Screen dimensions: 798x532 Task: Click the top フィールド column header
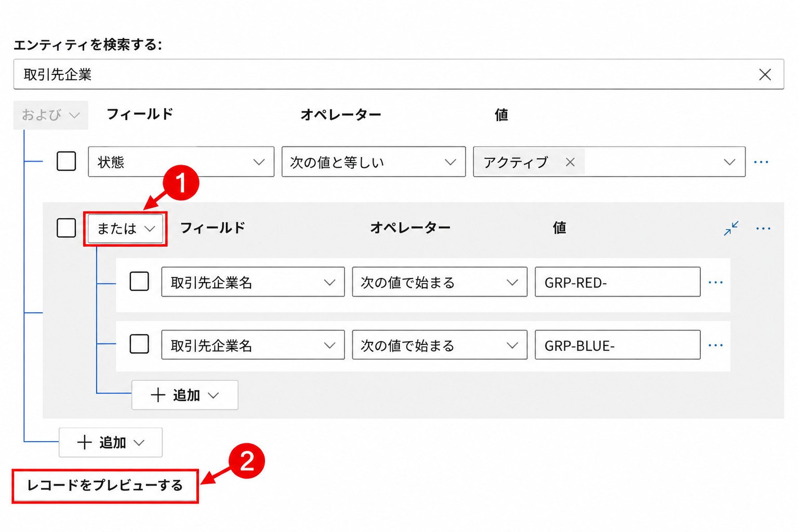(x=140, y=114)
